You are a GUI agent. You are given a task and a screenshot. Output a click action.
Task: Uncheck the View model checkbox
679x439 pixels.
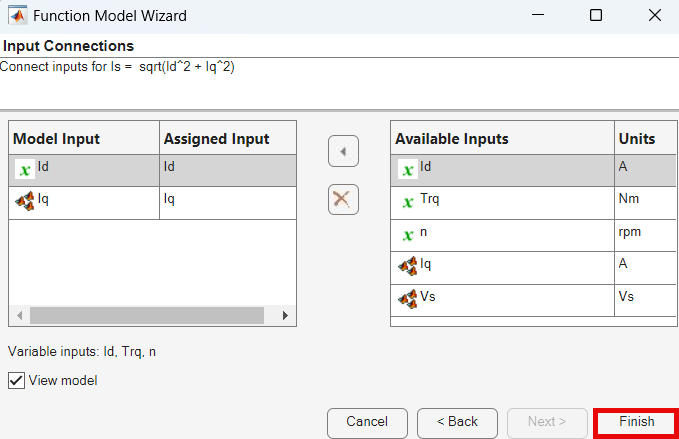16,381
